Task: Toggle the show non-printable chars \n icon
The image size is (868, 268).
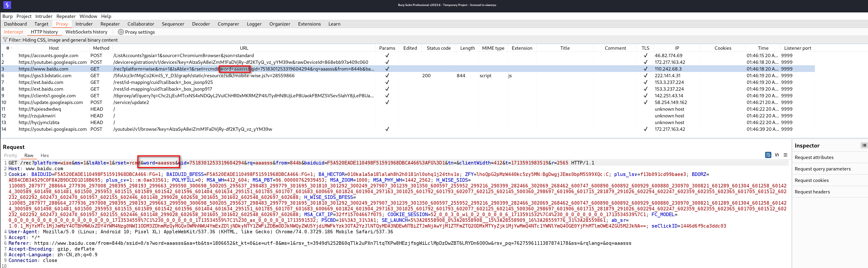Action: point(777,155)
